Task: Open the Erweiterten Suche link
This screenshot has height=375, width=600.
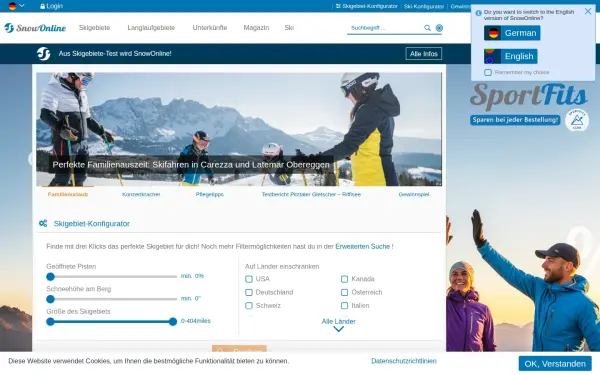Action: click(x=362, y=246)
